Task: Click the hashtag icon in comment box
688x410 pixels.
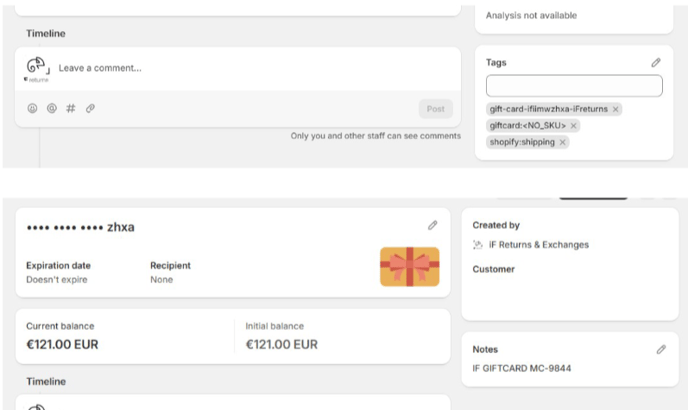Action: (x=71, y=108)
